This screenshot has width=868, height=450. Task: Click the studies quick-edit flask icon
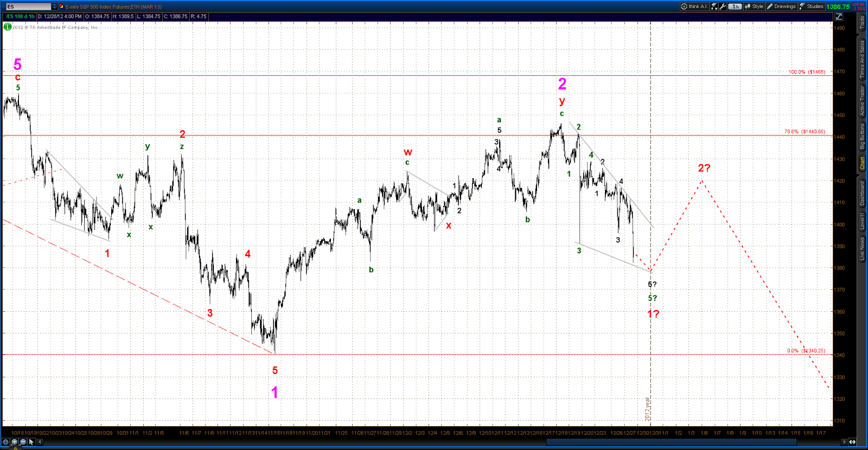coord(714,7)
